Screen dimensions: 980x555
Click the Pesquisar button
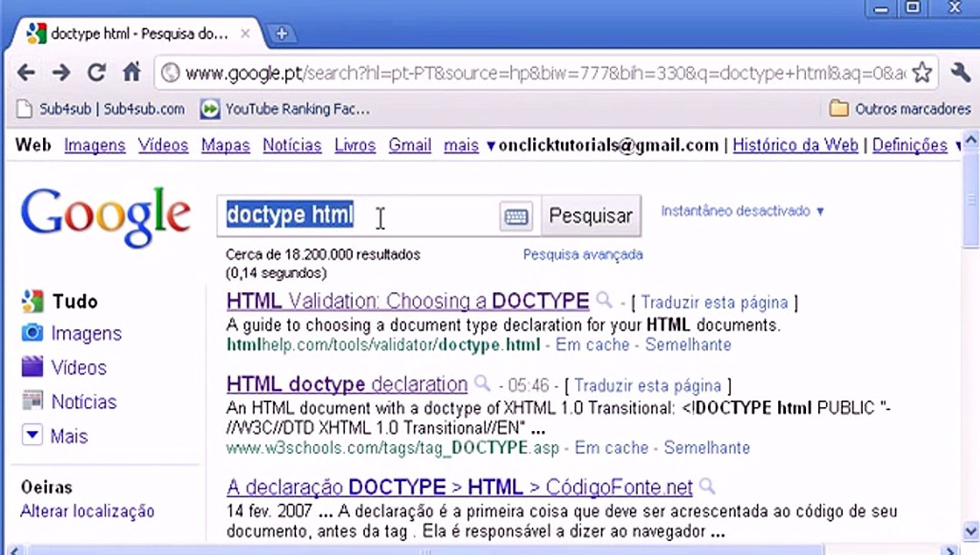(x=590, y=216)
